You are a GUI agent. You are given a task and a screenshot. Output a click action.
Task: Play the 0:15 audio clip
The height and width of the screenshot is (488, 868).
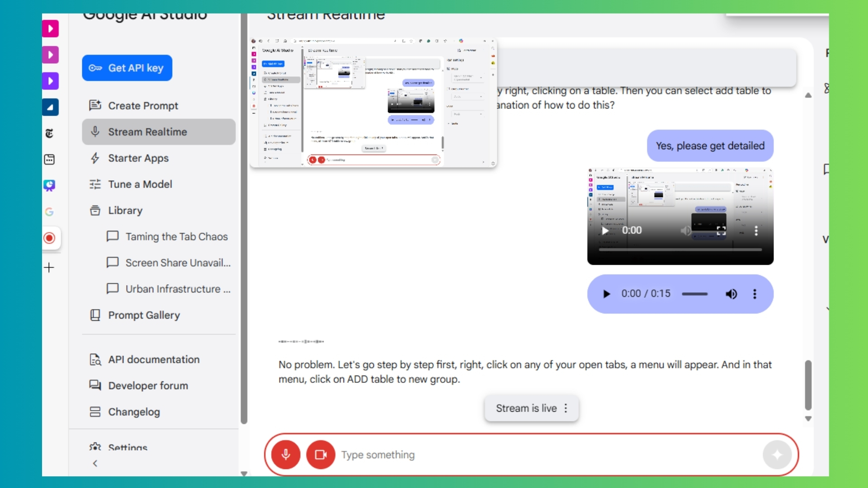(x=606, y=294)
